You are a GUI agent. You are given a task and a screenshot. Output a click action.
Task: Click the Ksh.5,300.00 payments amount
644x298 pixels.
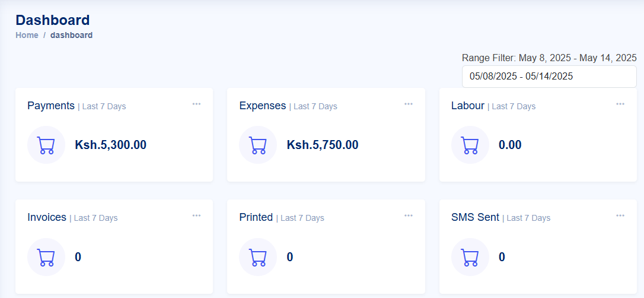[x=110, y=145]
